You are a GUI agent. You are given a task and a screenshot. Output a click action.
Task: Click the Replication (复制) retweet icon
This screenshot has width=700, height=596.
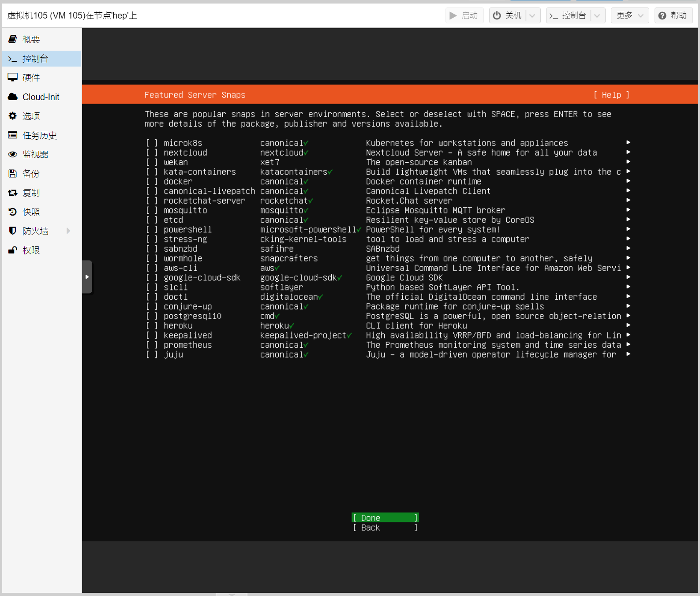click(13, 193)
